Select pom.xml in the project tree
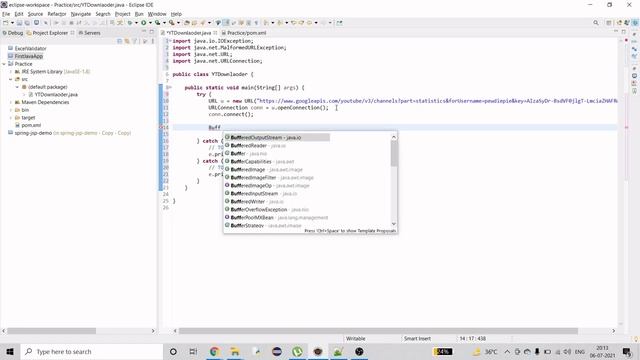Viewport: 640px width, 360px height. (28, 125)
